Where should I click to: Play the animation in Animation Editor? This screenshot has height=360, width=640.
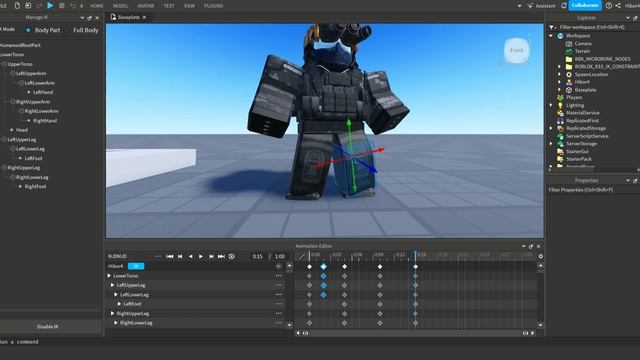coord(201,256)
